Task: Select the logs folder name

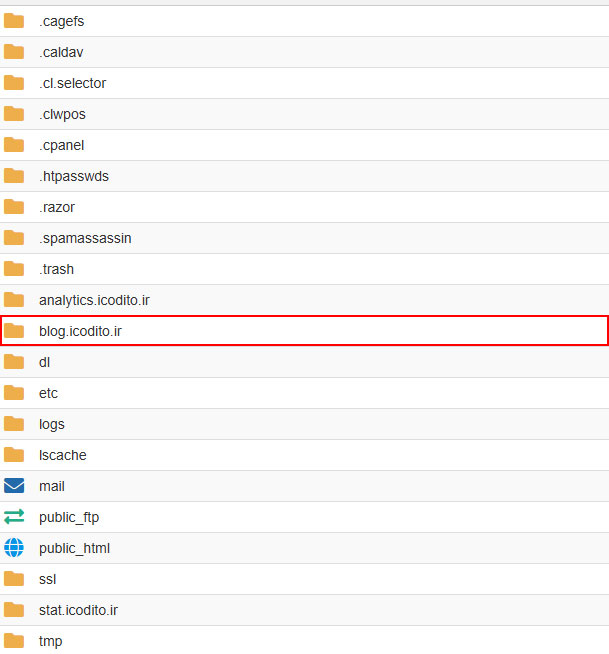Action: 52,424
